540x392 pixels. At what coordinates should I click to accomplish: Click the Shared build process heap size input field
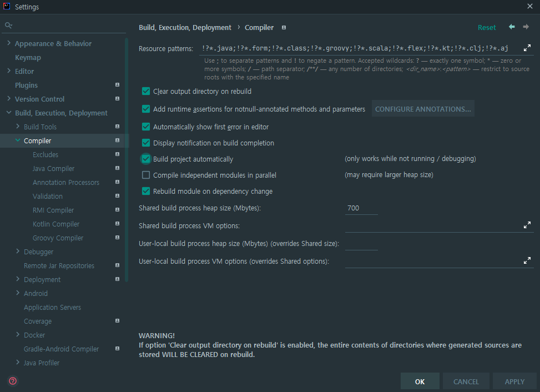click(361, 207)
